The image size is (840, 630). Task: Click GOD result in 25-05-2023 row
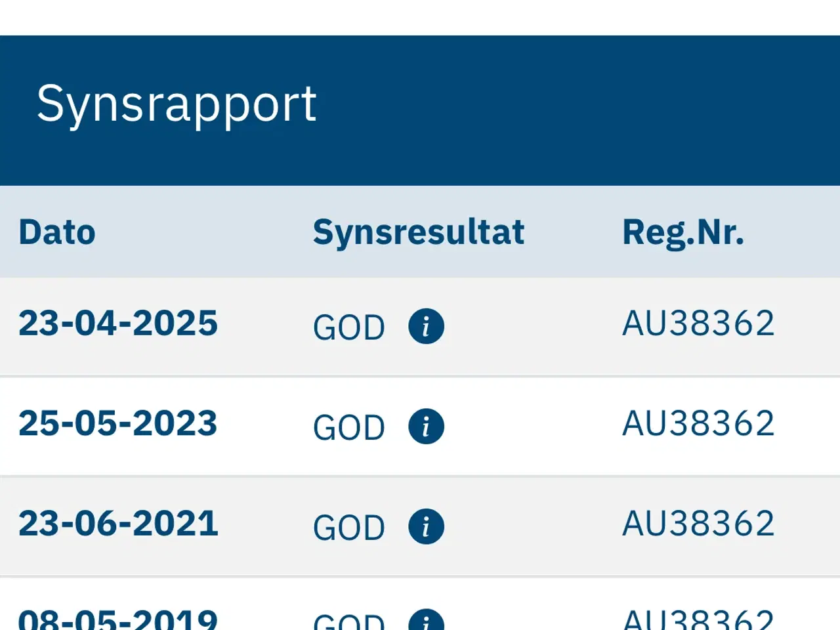coord(348,428)
